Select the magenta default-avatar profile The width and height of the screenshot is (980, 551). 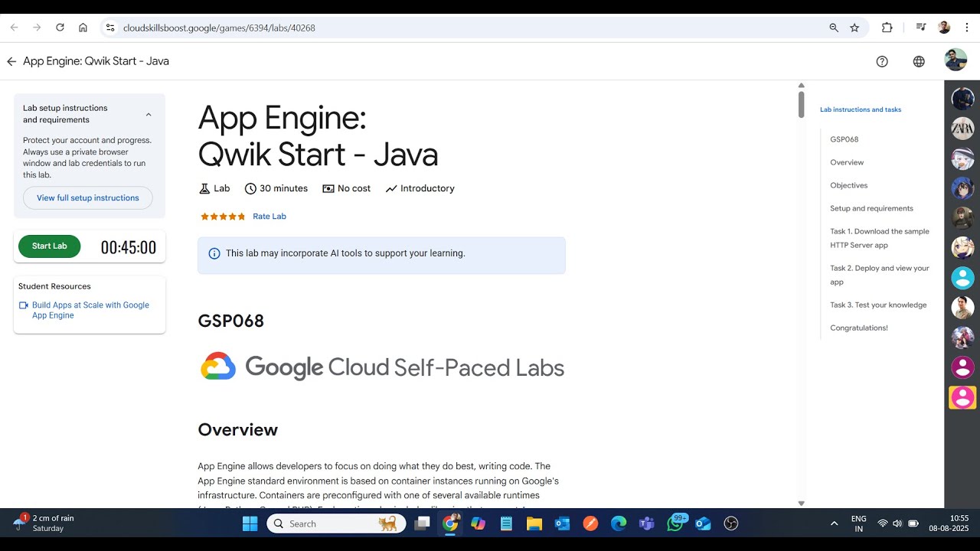tap(962, 367)
